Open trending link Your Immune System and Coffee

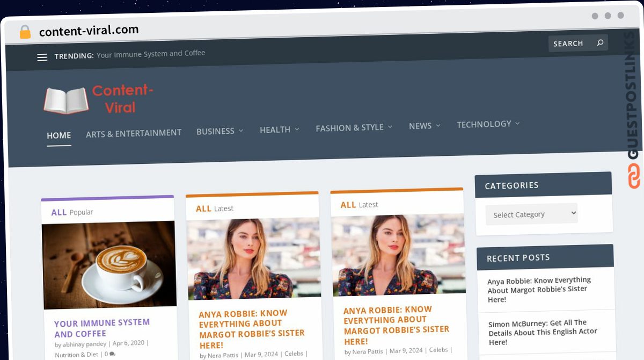(x=151, y=53)
